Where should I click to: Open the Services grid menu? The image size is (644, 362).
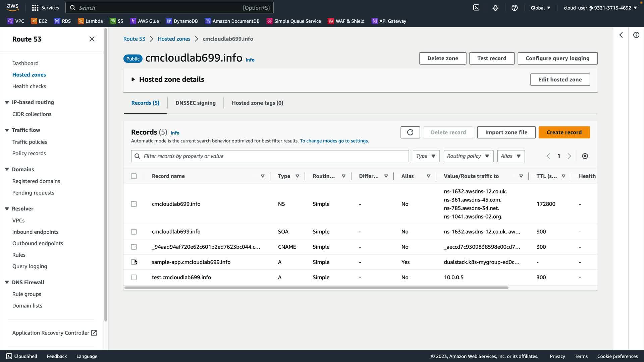click(45, 8)
